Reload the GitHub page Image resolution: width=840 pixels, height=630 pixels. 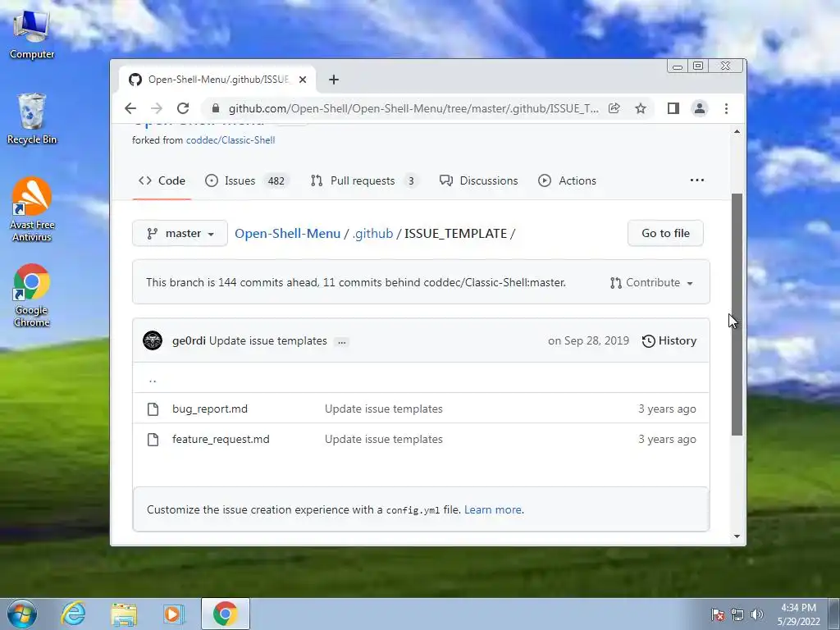(x=183, y=109)
